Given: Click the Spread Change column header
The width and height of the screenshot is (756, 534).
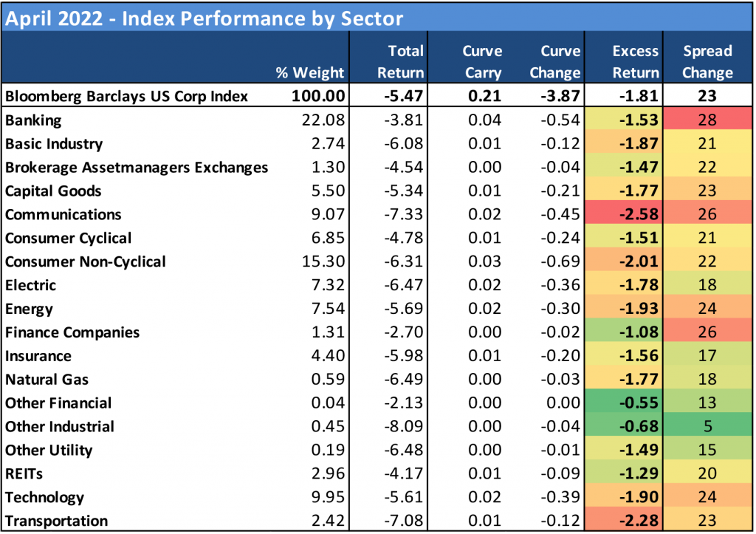Looking at the screenshot, I should (707, 62).
